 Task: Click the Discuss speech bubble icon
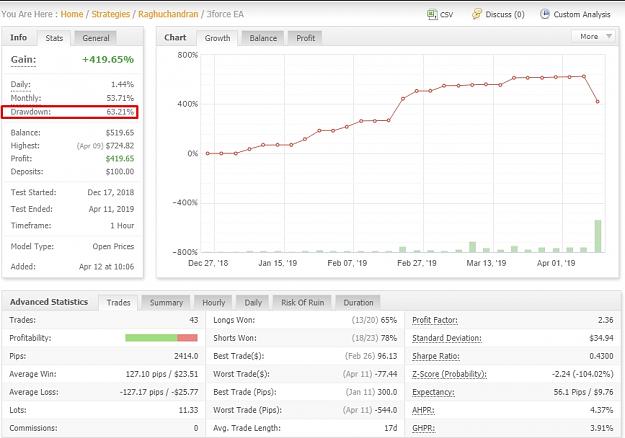(477, 14)
